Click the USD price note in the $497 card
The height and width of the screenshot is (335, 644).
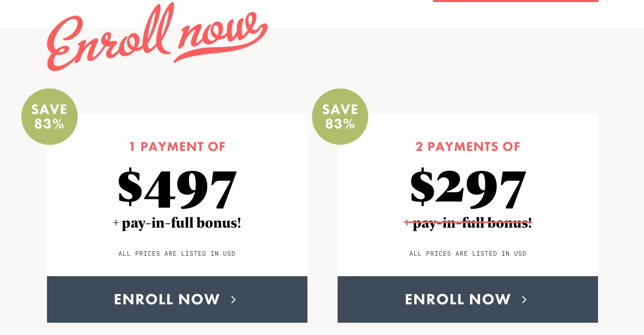coord(177,254)
